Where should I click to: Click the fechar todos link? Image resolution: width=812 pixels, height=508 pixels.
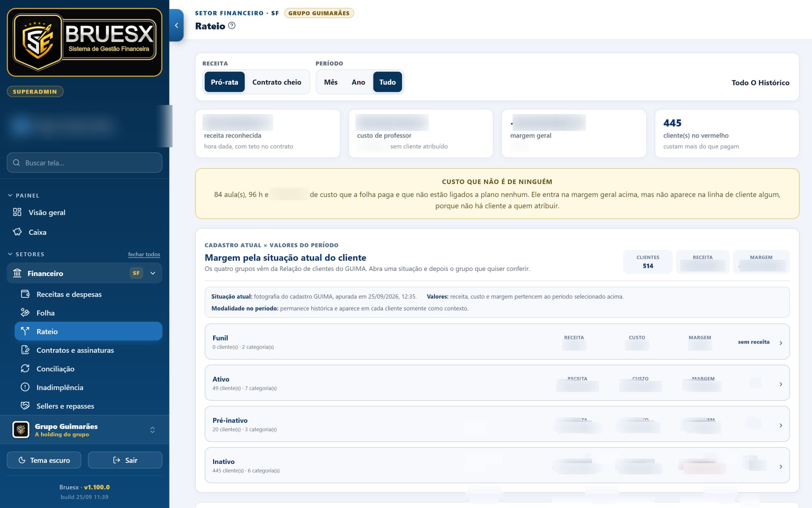(x=144, y=254)
